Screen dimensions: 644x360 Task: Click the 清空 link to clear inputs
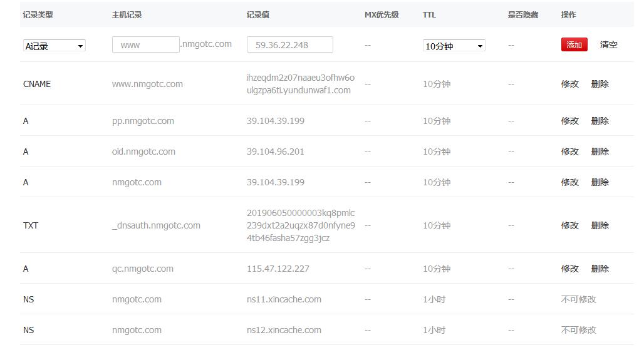[608, 44]
